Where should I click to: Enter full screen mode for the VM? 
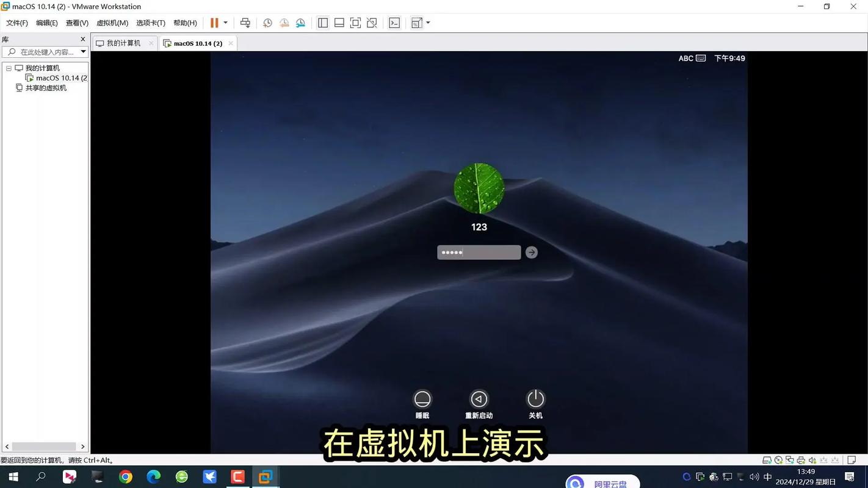(355, 23)
